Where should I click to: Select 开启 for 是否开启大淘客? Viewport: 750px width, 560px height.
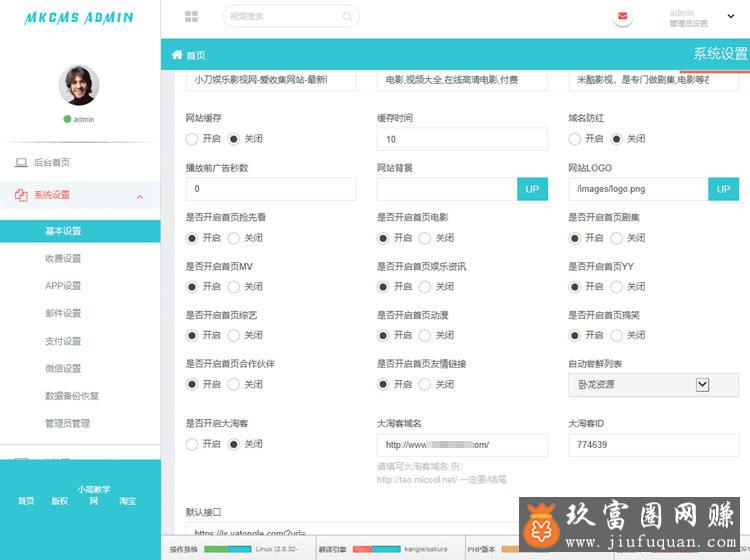click(x=193, y=444)
